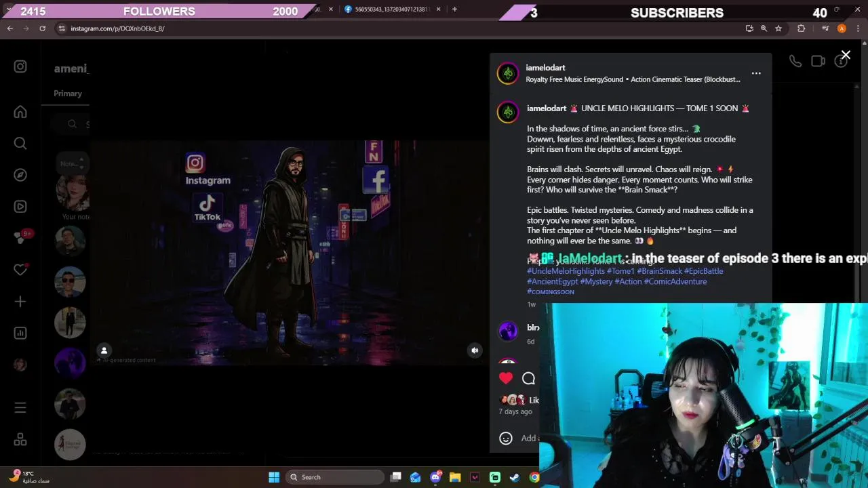
Task: Click the video in the post
Action: (289, 252)
